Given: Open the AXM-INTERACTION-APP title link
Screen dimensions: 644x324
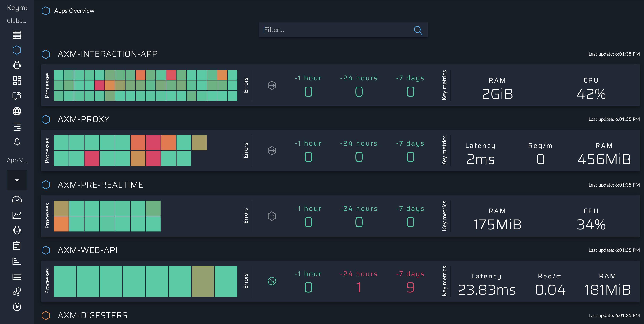Looking at the screenshot, I should point(108,54).
